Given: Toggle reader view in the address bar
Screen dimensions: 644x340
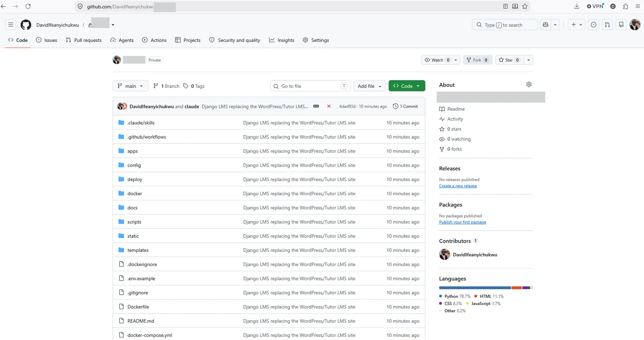Looking at the screenshot, I should 506,6.
